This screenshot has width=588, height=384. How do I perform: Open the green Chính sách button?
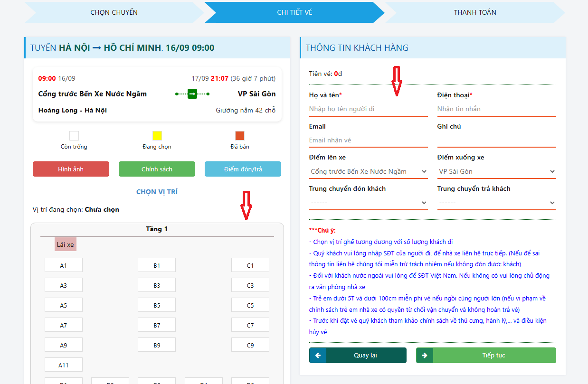pyautogui.click(x=157, y=169)
